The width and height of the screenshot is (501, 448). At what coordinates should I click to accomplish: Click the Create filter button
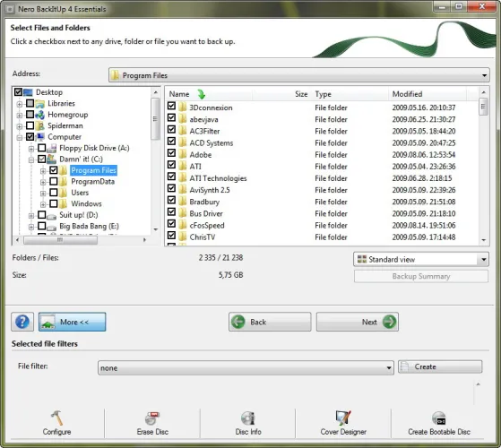tap(440, 366)
